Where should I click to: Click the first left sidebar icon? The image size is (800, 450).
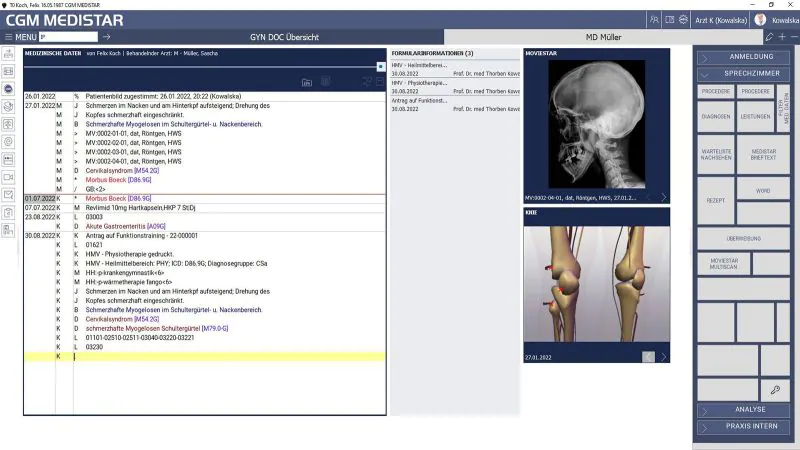point(8,54)
